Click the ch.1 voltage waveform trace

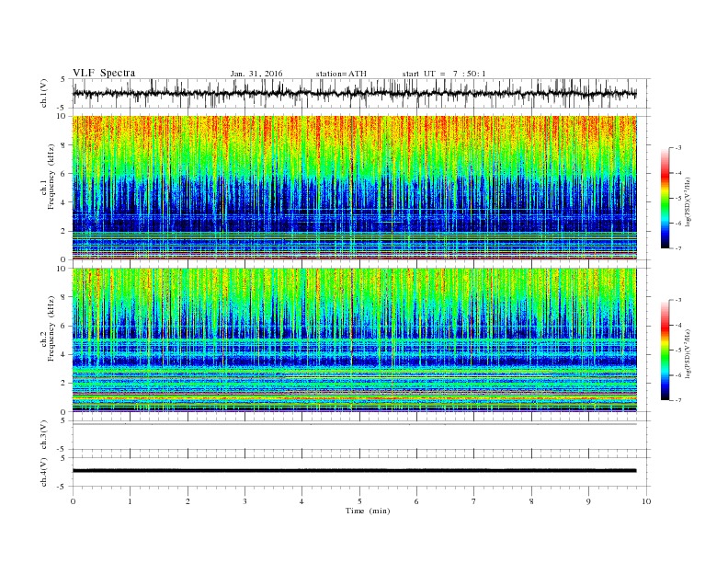(x=354, y=93)
